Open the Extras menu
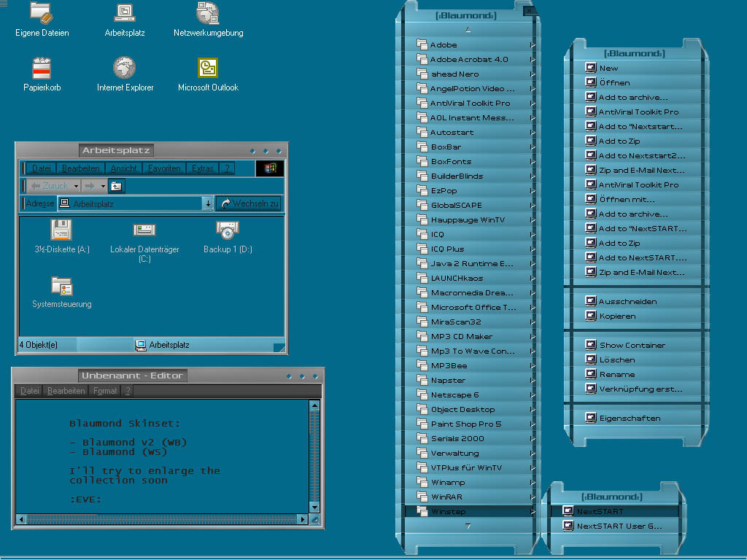 pos(203,168)
